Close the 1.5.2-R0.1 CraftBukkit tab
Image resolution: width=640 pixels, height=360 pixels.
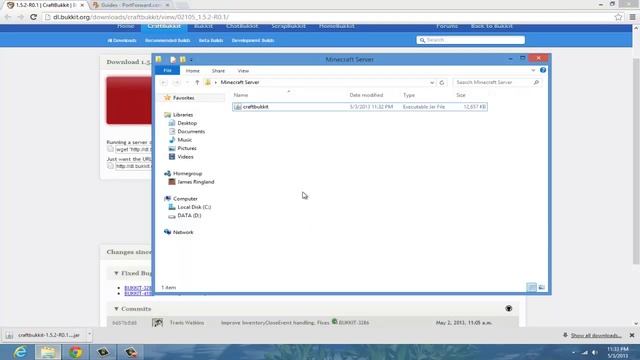coord(82,5)
